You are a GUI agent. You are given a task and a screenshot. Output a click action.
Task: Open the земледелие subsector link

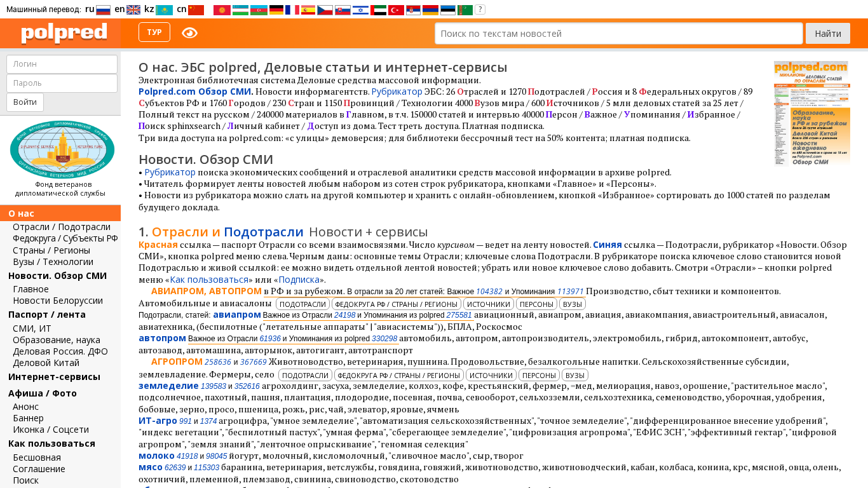pyautogui.click(x=168, y=386)
